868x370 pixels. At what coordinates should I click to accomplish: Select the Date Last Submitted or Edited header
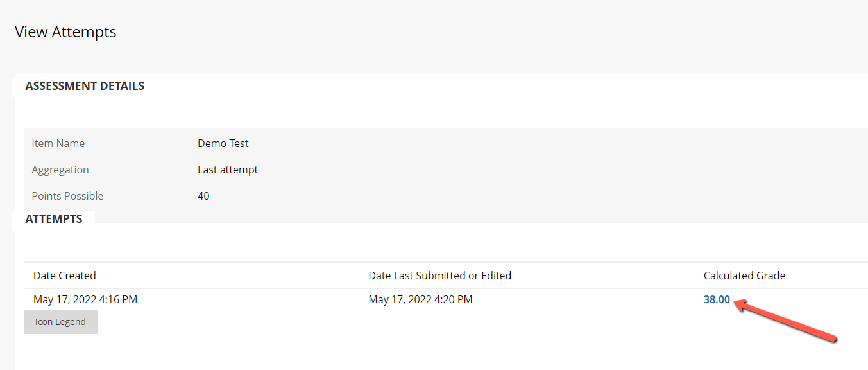(x=440, y=276)
